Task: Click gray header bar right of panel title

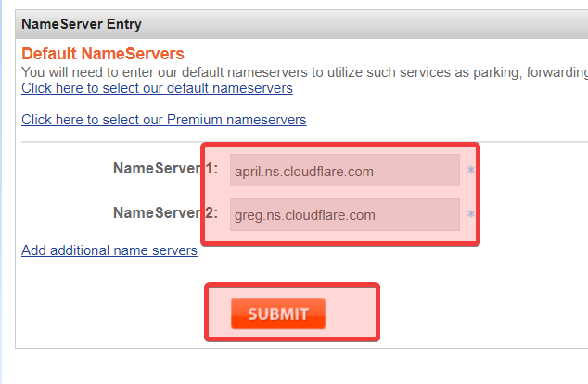Action: point(371,23)
